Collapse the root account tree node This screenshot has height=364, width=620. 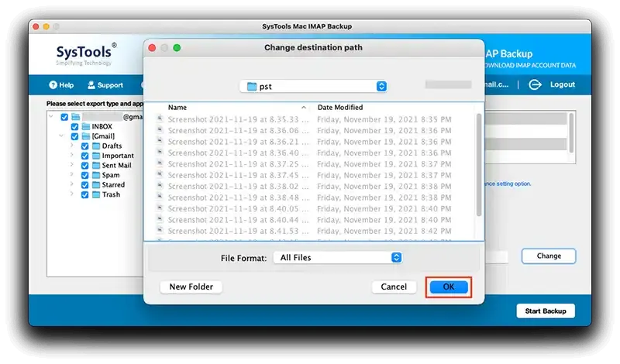51,117
